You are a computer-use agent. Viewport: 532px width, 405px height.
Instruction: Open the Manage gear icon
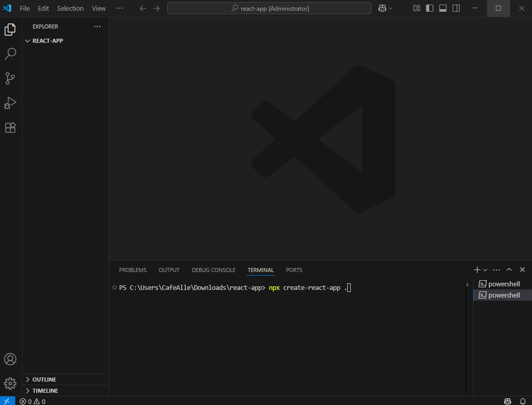[10, 384]
